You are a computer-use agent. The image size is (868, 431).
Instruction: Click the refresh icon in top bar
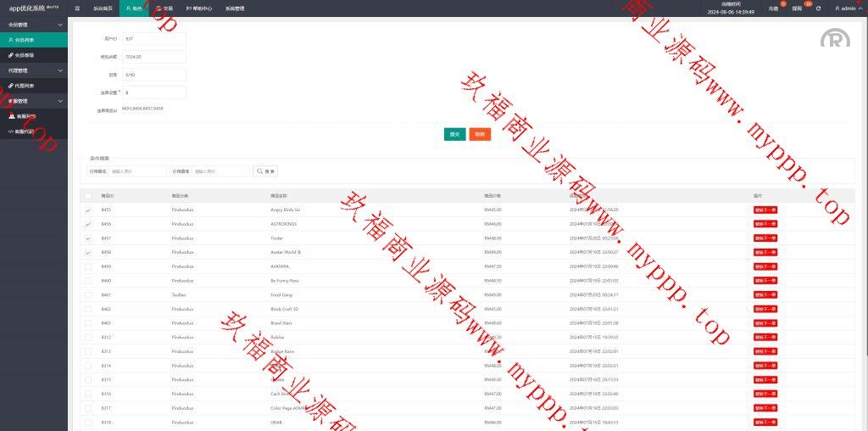(x=818, y=8)
